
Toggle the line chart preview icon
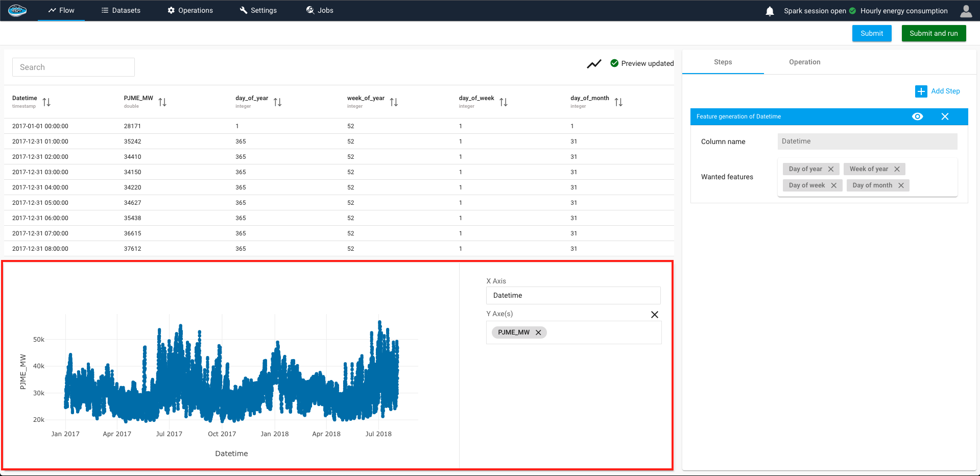pos(594,64)
